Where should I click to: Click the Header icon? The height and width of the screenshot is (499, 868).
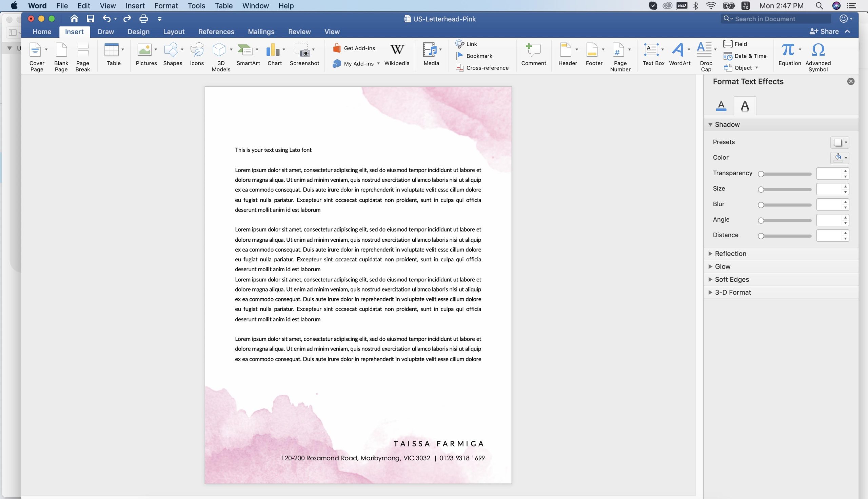pos(566,50)
